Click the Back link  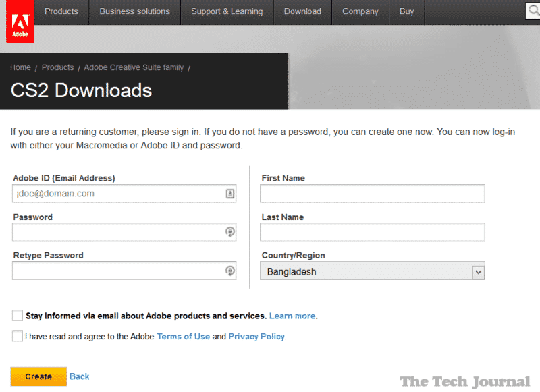click(x=79, y=376)
